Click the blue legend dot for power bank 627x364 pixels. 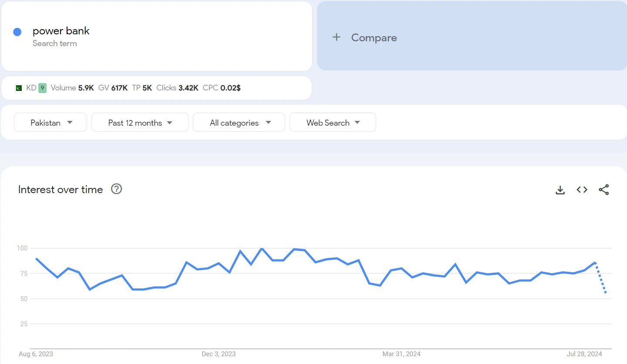tap(17, 31)
